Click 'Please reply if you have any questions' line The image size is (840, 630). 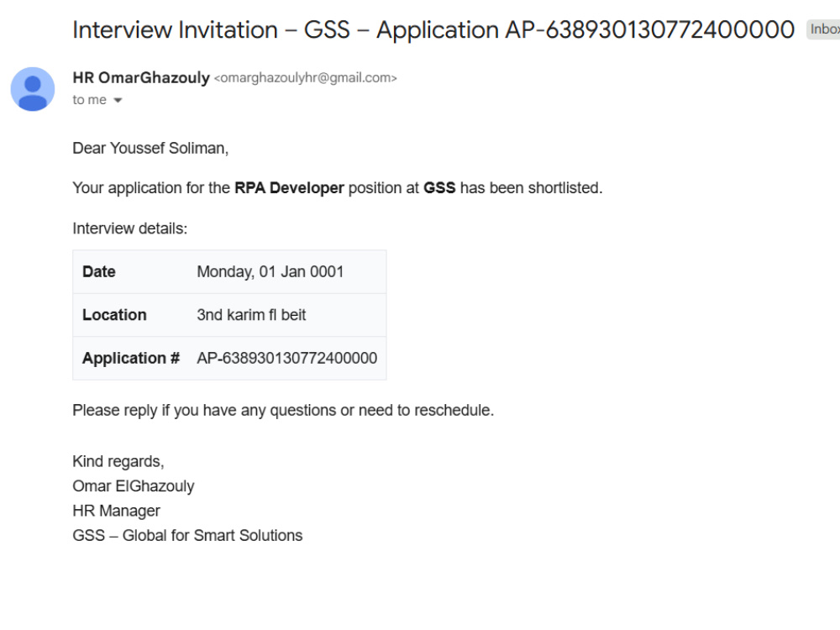click(283, 411)
